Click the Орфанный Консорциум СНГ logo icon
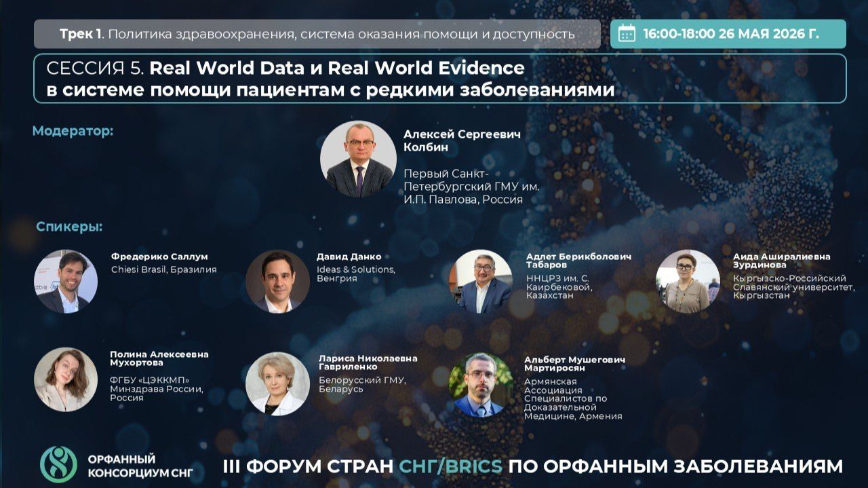 58,464
